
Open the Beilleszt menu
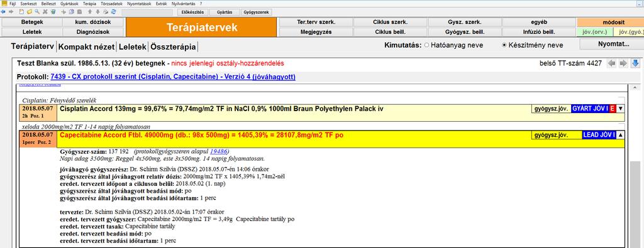point(48,3)
